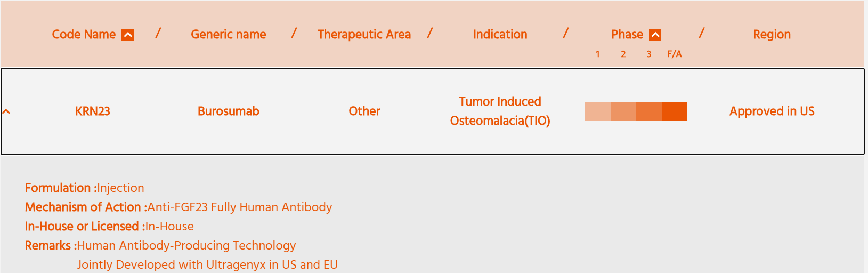The height and width of the screenshot is (273, 868).
Task: Click the F/A darkest segment of progress bar
Action: tap(675, 111)
